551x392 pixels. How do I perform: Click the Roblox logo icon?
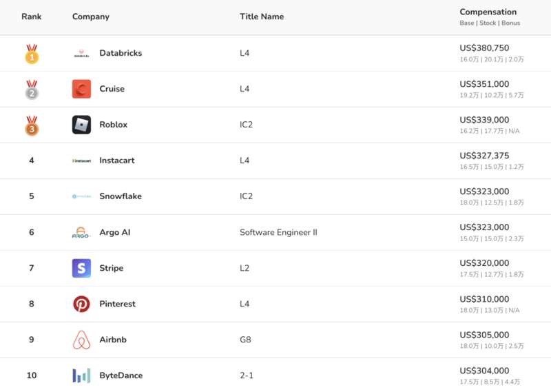[x=81, y=125]
